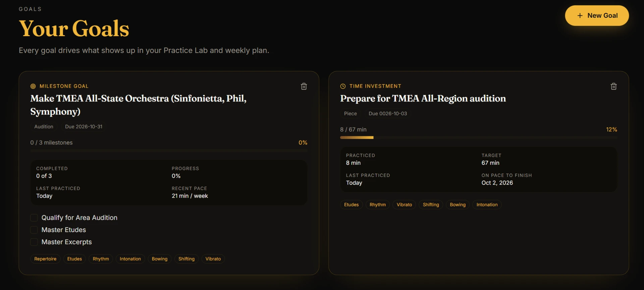Select the Etudes tag on All-Region goal
Viewport: 644px width, 290px height.
click(x=351, y=205)
